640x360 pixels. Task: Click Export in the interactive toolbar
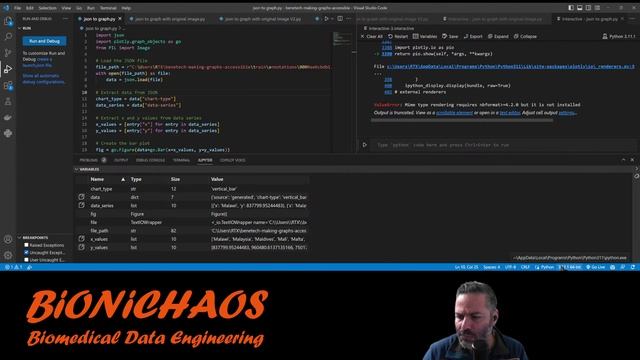[x=473, y=36]
